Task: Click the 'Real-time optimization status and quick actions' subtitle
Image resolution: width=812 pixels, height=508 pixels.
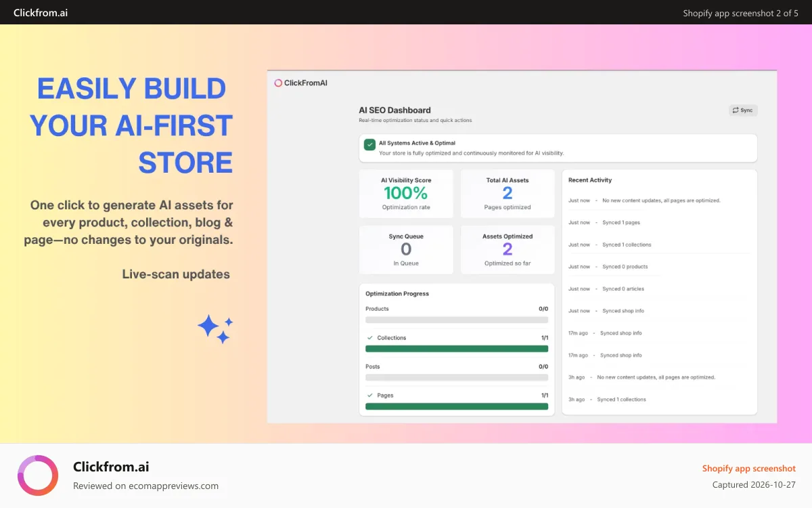Action: 415,121
